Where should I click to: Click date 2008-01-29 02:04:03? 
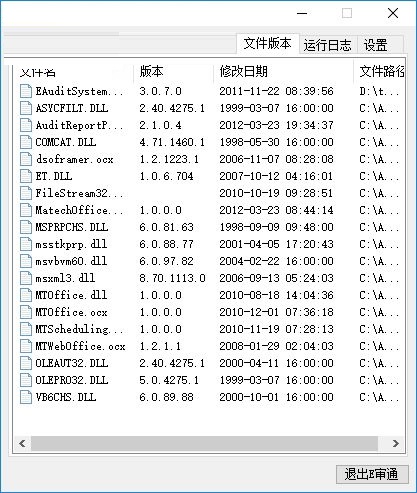pos(276,346)
